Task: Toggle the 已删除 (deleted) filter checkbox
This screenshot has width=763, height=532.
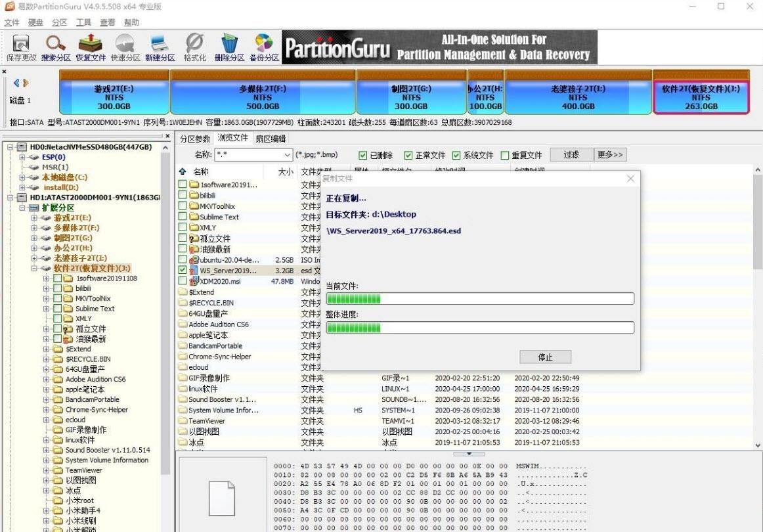Action: [362, 155]
